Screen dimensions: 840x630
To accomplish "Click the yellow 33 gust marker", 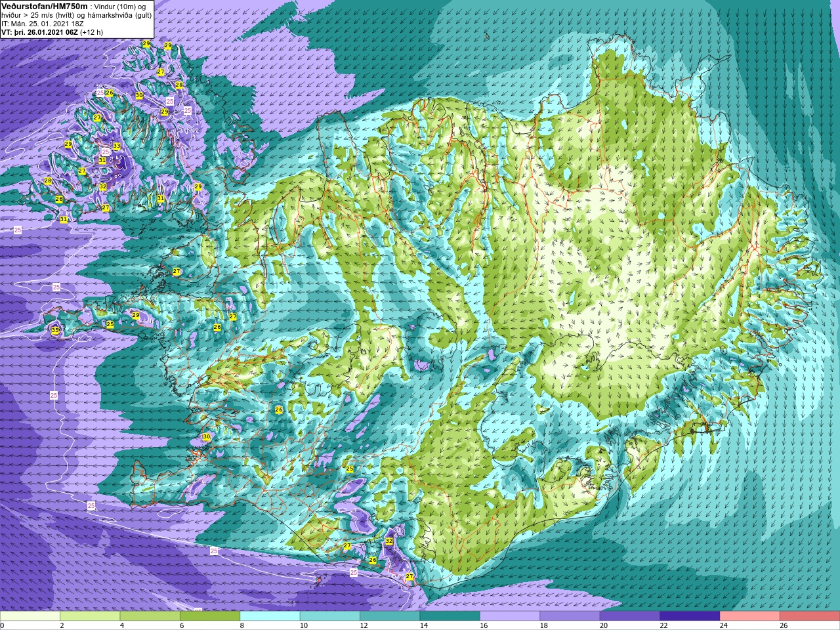I will point(116,146).
